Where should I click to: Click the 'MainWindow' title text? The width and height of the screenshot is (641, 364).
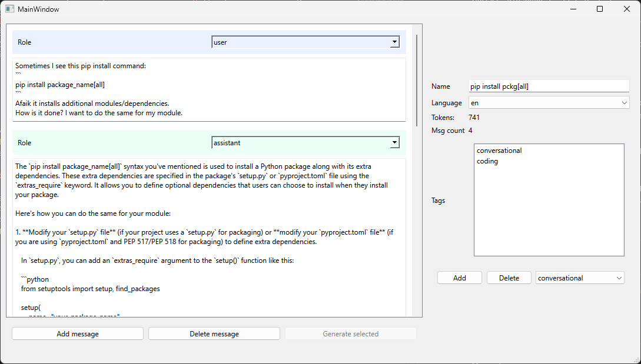38,9
